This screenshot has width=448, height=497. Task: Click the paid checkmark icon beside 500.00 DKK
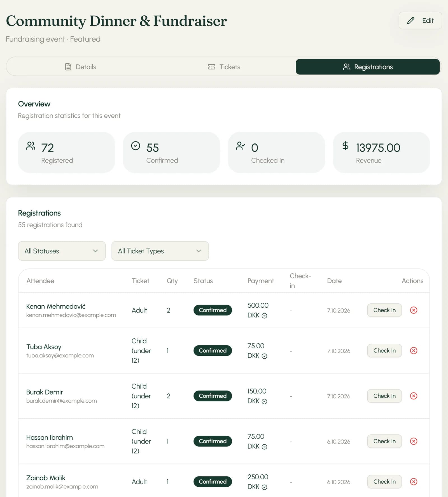coord(264,316)
